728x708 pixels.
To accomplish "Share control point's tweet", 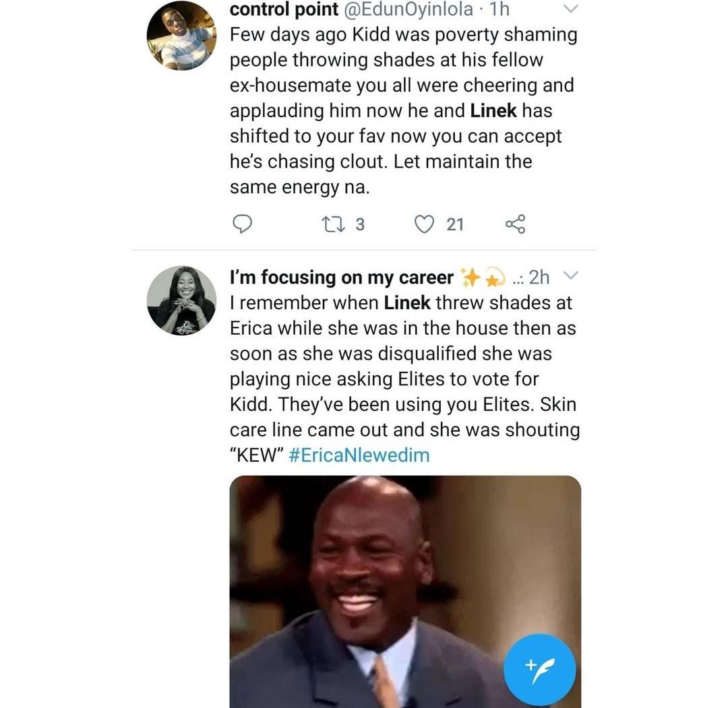I will 514,224.
